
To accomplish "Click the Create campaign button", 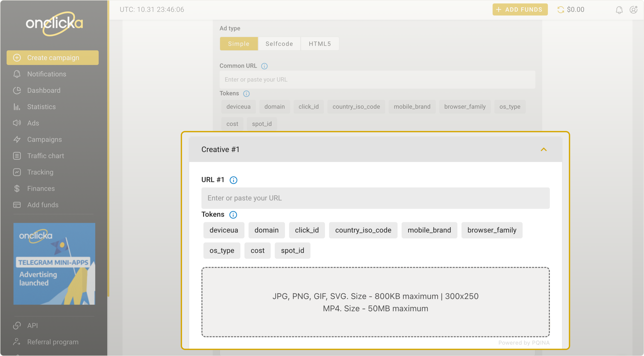I will 53,58.
